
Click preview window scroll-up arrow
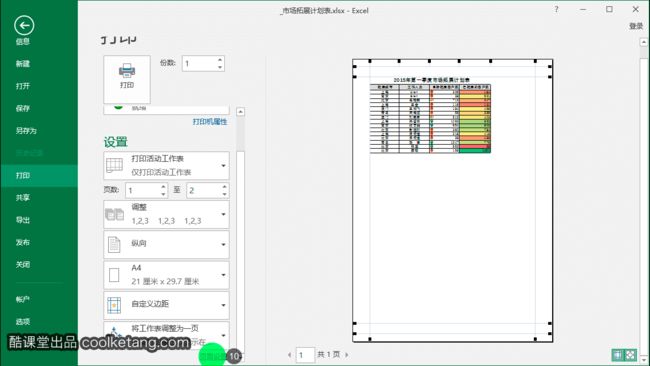point(643,42)
